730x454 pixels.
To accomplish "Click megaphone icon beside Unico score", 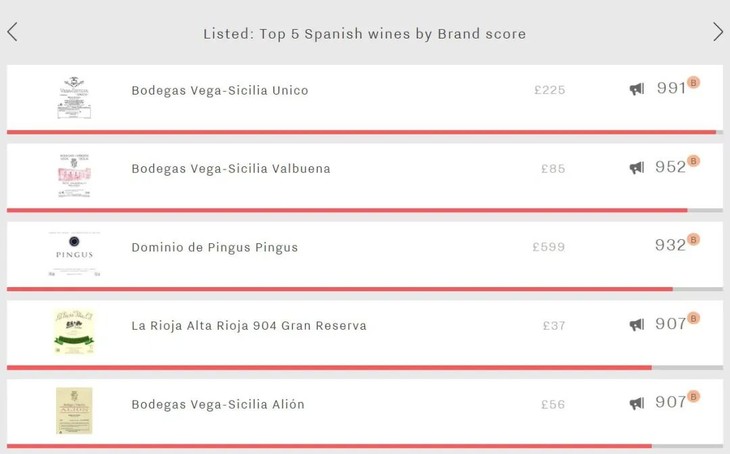I will 637,89.
